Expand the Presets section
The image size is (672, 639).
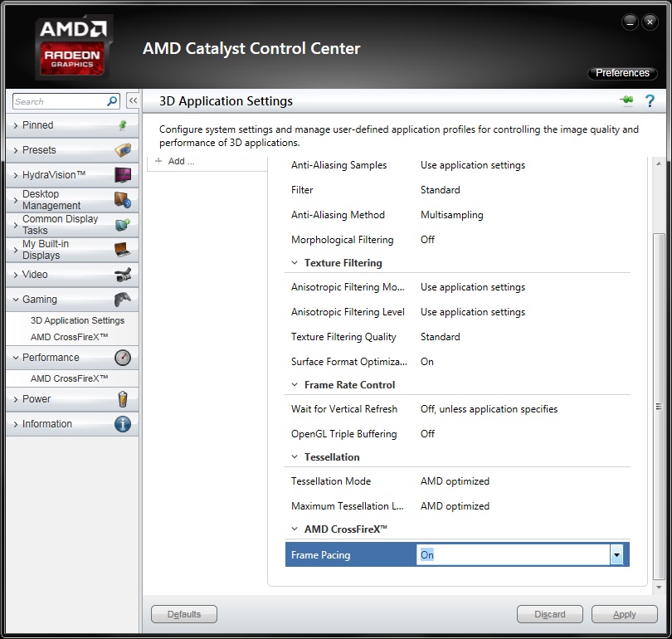coord(16,150)
